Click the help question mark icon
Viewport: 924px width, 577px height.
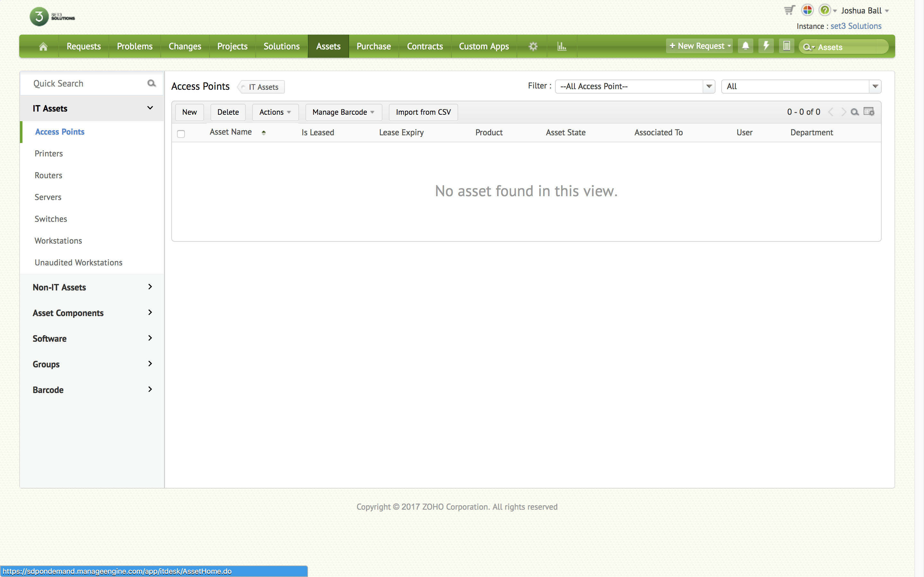point(825,10)
